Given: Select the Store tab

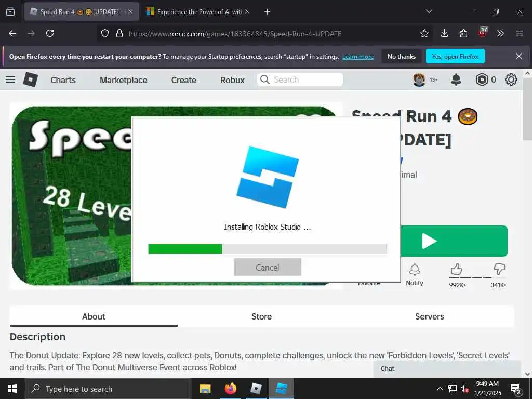Looking at the screenshot, I should [x=261, y=316].
